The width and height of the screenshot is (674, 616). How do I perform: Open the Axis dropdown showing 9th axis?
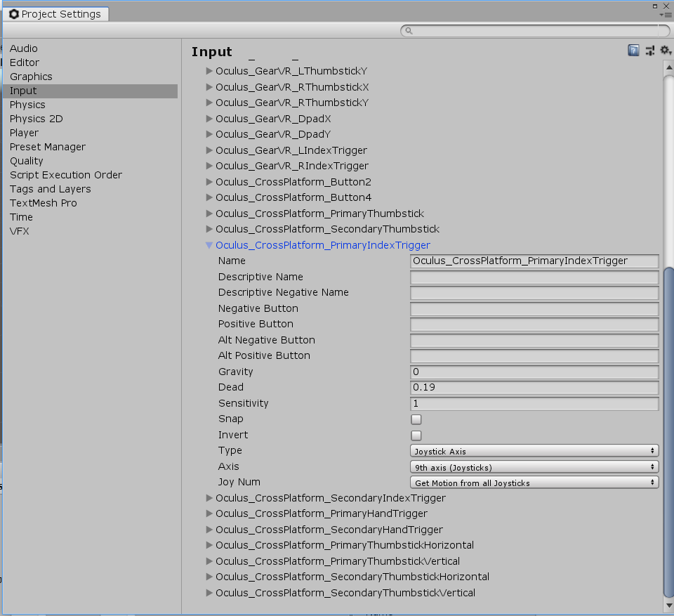coord(534,467)
